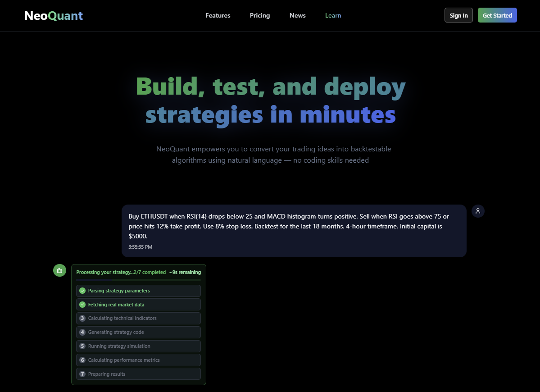540x392 pixels.
Task: Click the checkmark icon on Fetching real market data
Action: click(82, 305)
